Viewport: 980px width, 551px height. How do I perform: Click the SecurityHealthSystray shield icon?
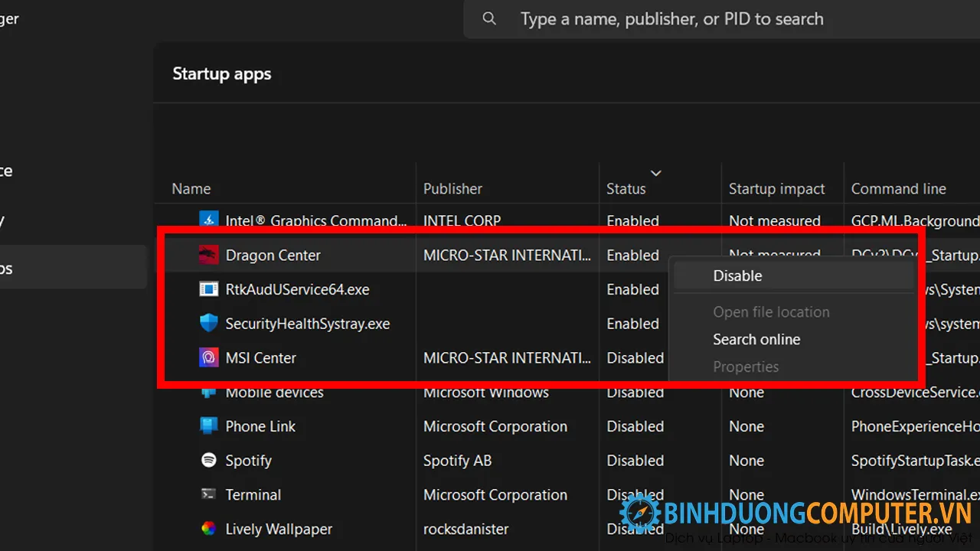(x=209, y=323)
